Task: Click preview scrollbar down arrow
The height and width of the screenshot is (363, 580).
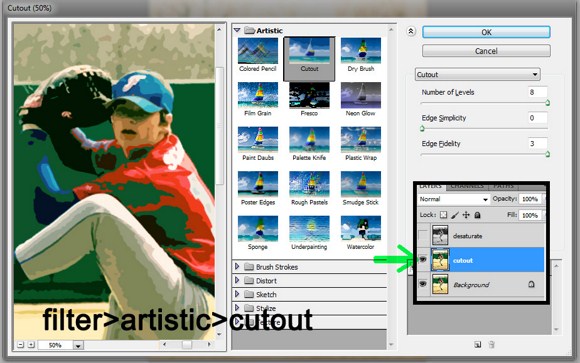Action: [219, 334]
